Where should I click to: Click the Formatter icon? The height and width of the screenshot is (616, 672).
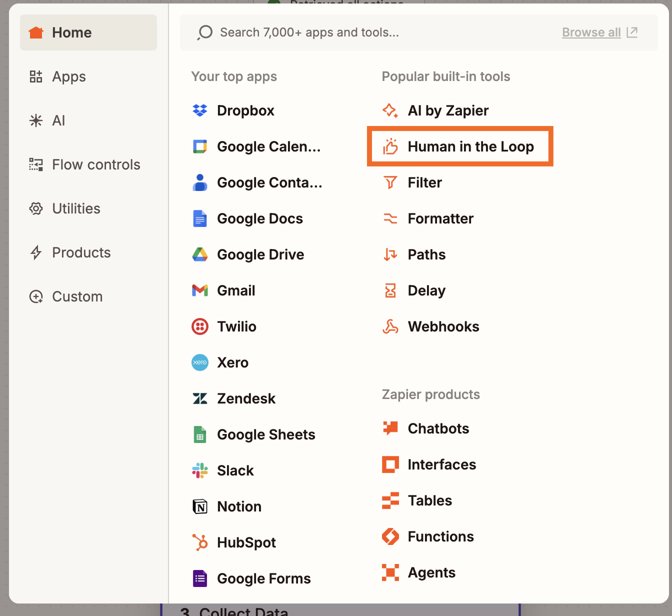click(x=390, y=218)
